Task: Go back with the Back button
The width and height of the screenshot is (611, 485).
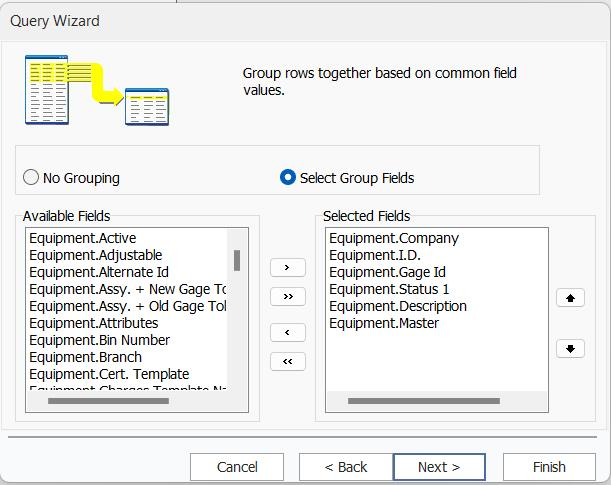Action: pyautogui.click(x=346, y=467)
